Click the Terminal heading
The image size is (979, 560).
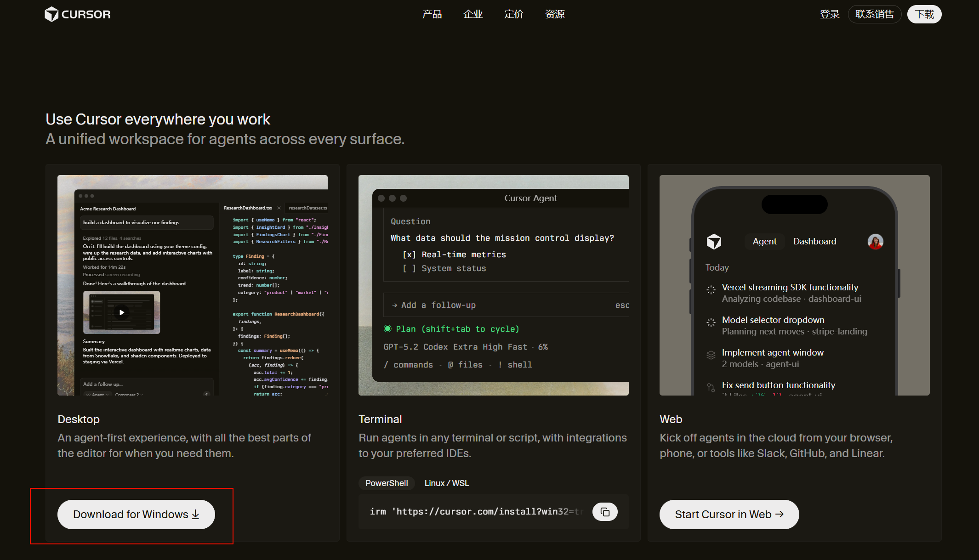380,419
